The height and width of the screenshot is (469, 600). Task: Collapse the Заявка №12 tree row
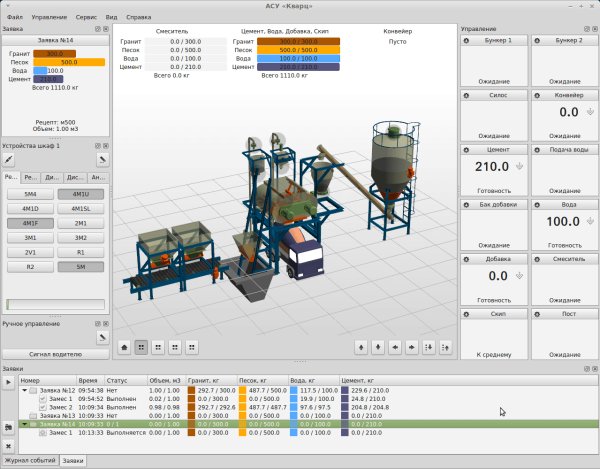click(x=25, y=390)
